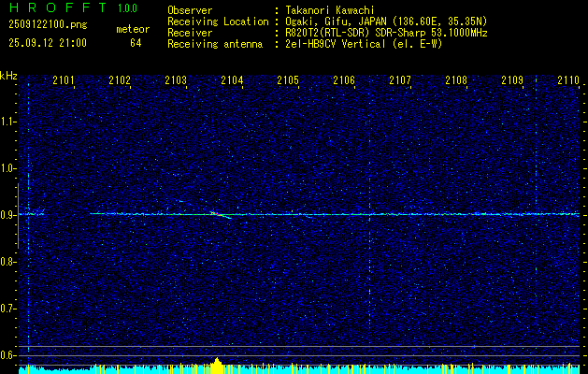This screenshot has width=588, height=374.
Task: Click the Ogaki, Gifu, JAPAN location text
Action: (386, 22)
